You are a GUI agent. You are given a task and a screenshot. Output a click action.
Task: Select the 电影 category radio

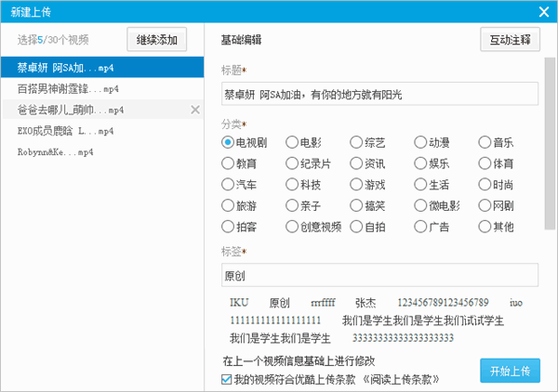click(x=292, y=142)
